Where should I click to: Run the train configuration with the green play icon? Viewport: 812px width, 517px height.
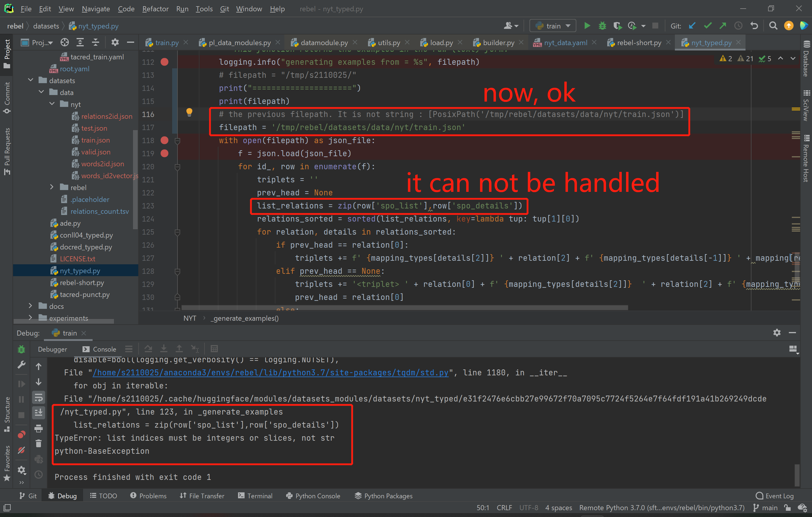click(x=587, y=26)
